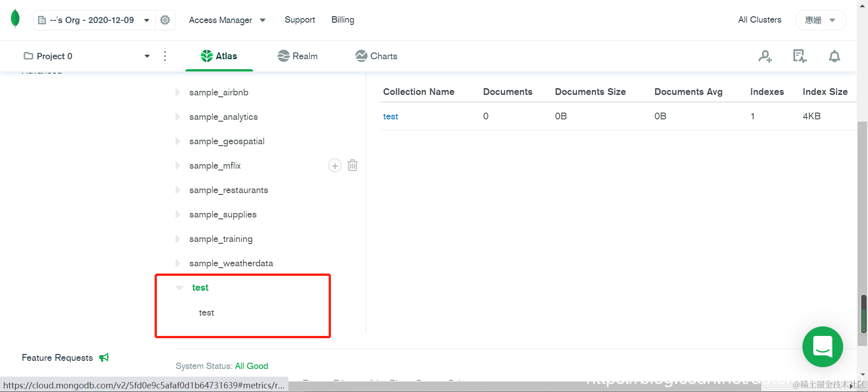Viewport: 868px width, 392px height.
Task: Click the scrollbar down arrow
Action: [863, 375]
